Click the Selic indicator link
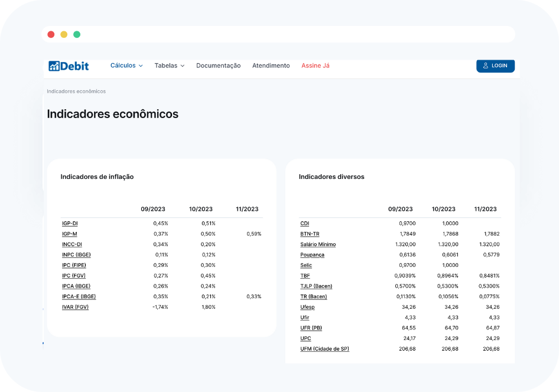Image resolution: width=559 pixels, height=392 pixels. point(306,265)
